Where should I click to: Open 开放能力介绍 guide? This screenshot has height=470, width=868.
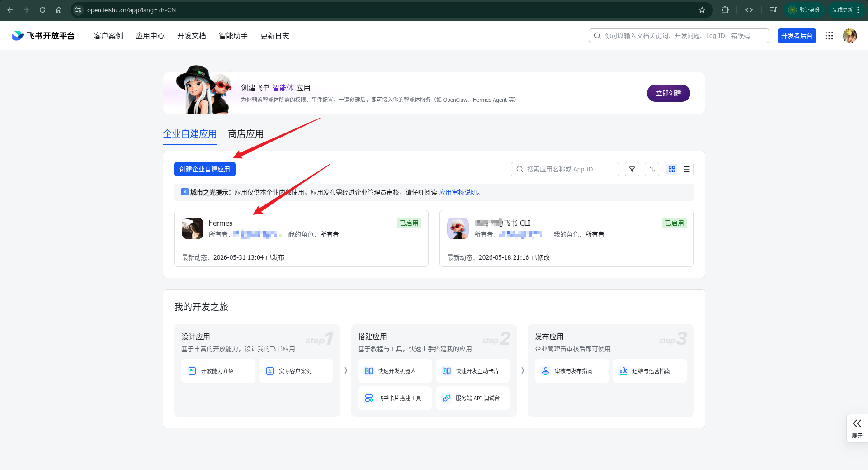point(218,371)
